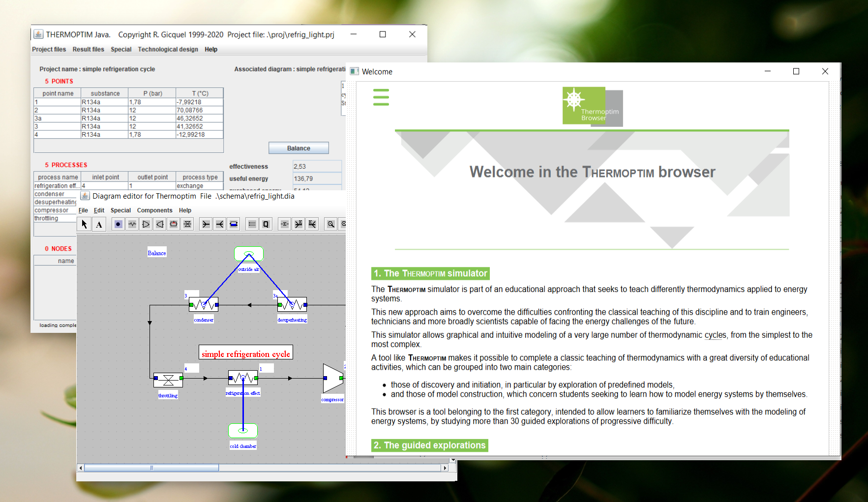Select the external divider E tool
Screen dimensions: 868x502
click(312, 224)
